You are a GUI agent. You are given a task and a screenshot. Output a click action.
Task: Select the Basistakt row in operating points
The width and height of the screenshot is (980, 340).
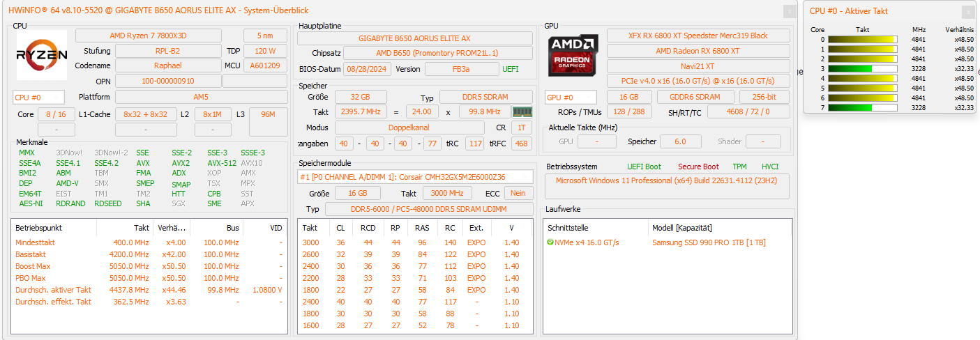149,254
